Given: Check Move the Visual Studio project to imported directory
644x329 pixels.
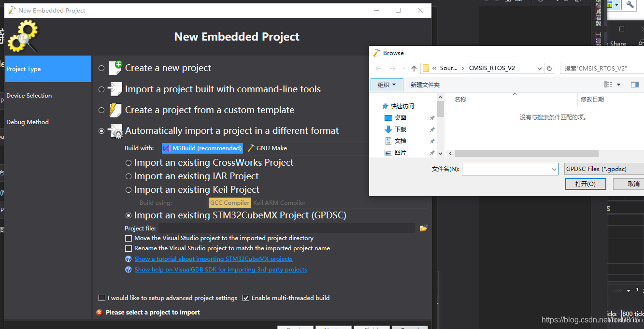Looking at the screenshot, I should click(129, 238).
